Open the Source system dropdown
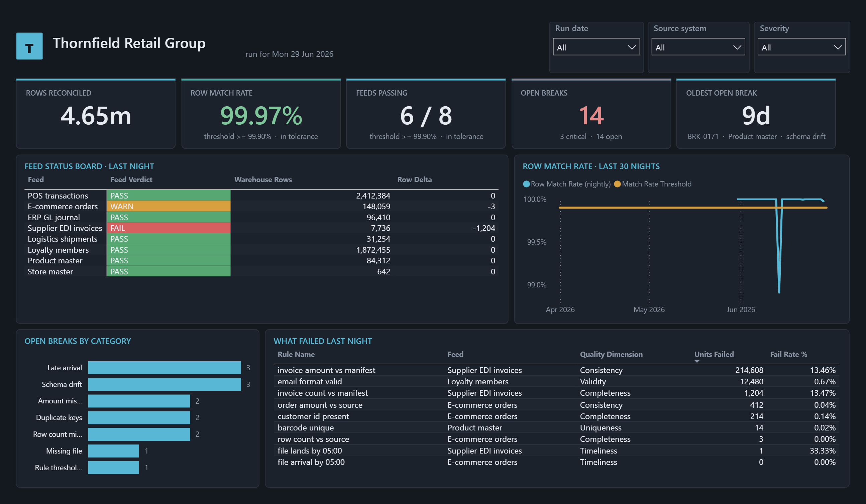 (698, 47)
